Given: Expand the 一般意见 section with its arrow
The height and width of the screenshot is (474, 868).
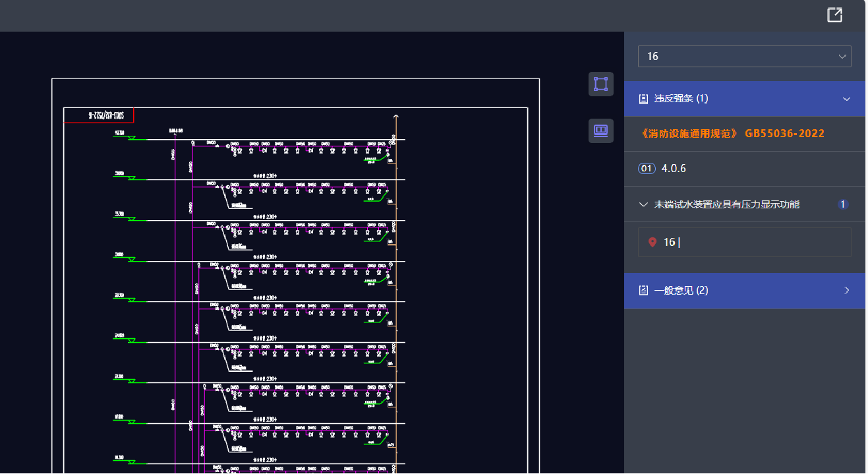Looking at the screenshot, I should 846,291.
